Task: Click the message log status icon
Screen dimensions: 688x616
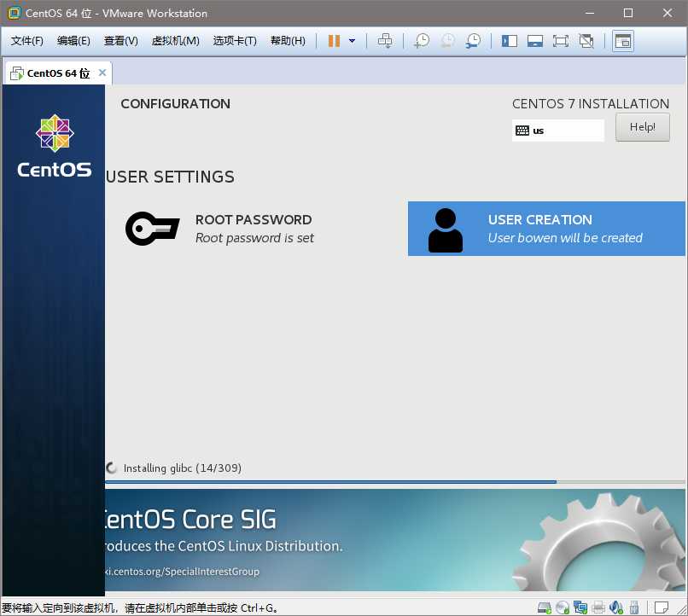Action: point(662,607)
